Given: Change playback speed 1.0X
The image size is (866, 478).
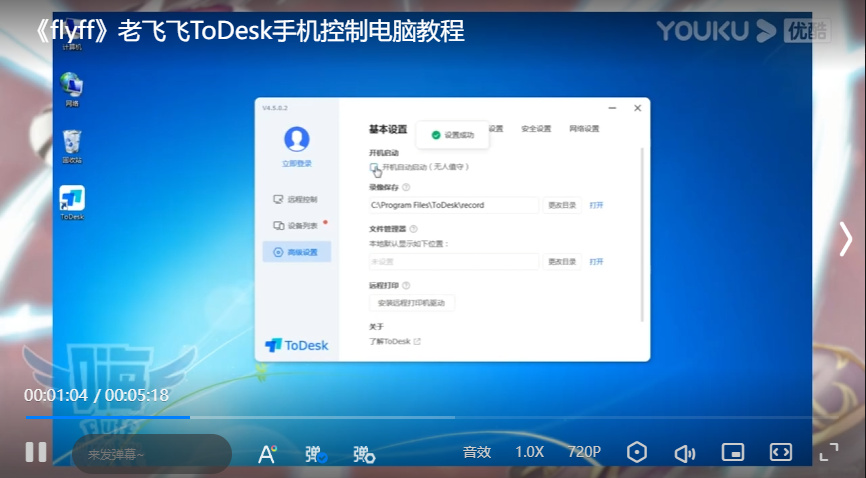Looking at the screenshot, I should point(530,453).
